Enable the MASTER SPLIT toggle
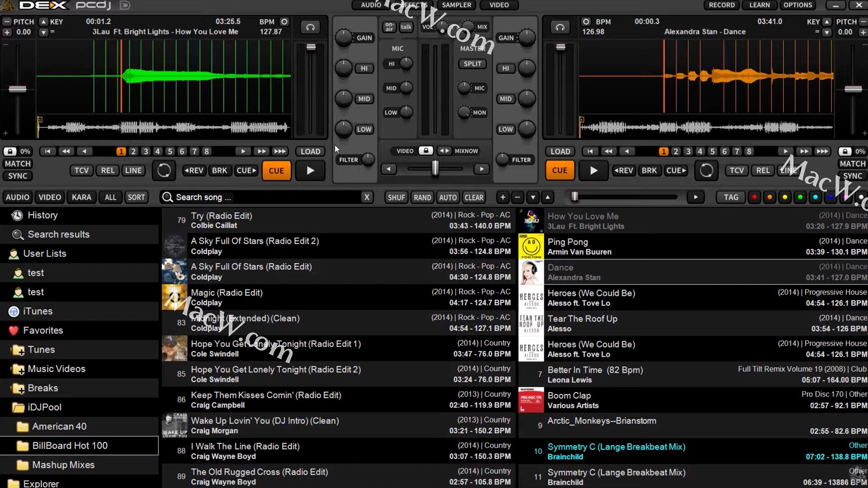Viewport: 868px width, 488px height. pos(472,64)
